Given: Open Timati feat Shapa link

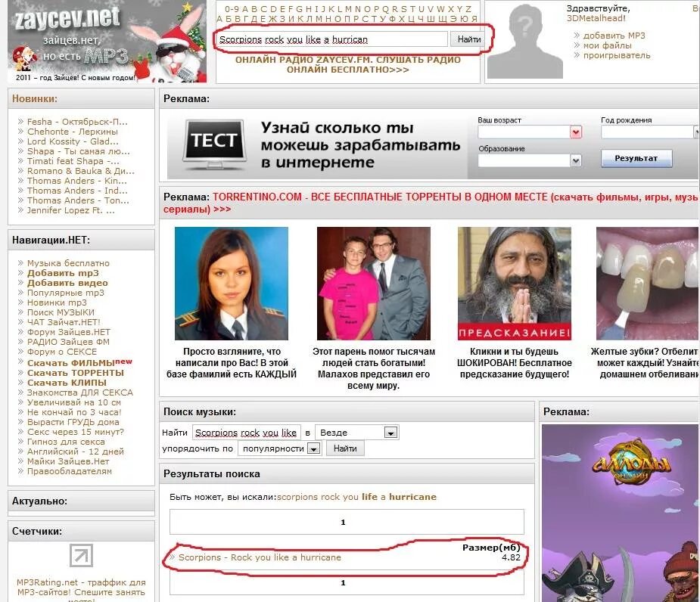Looking at the screenshot, I should 73,160.
